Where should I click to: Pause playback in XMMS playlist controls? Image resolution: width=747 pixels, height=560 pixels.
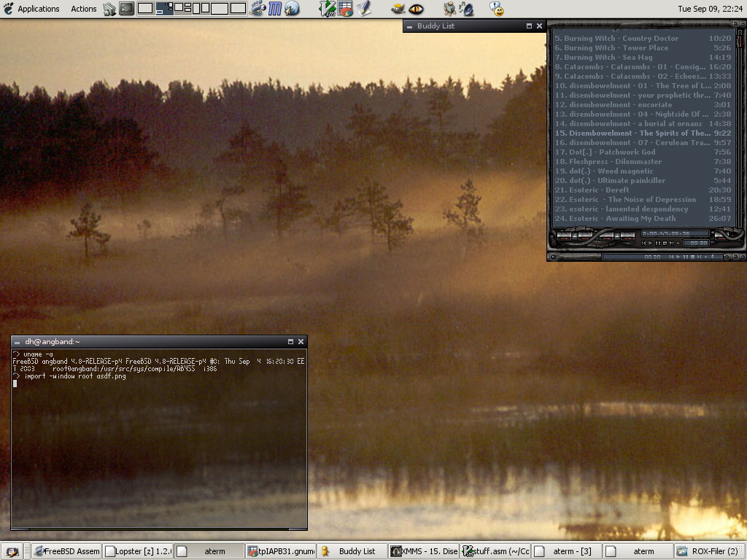click(658, 243)
